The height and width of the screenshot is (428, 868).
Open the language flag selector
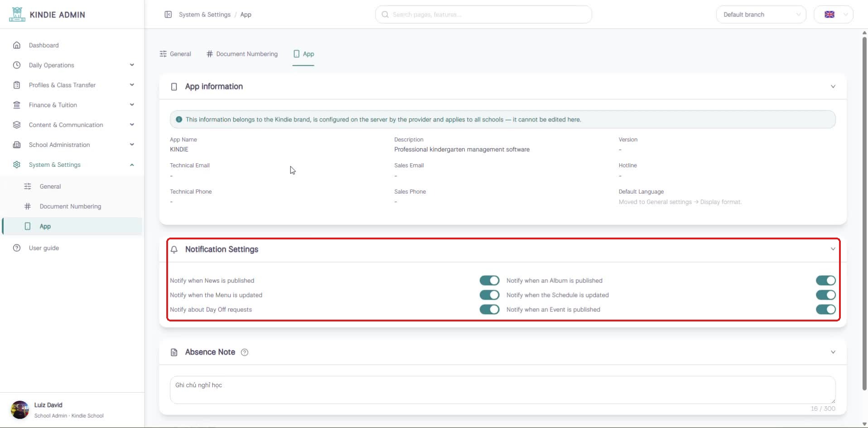click(x=834, y=15)
